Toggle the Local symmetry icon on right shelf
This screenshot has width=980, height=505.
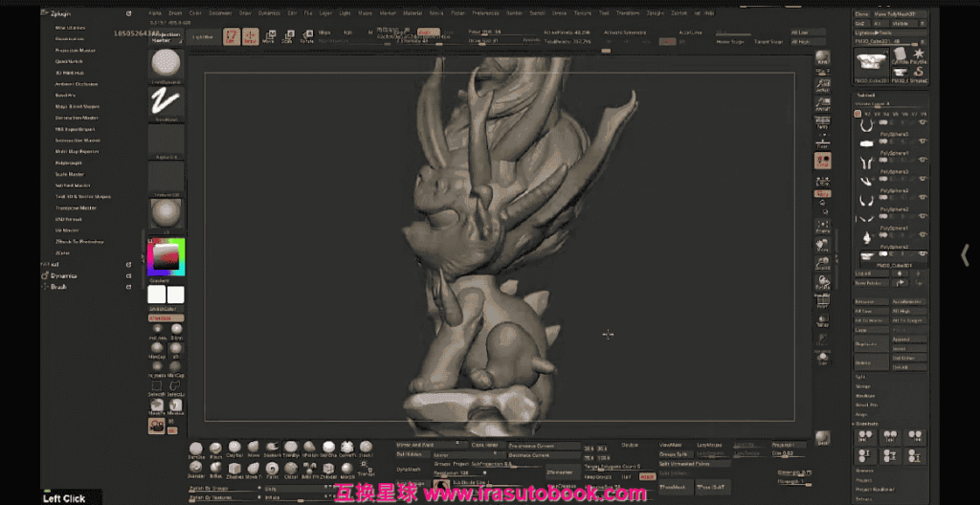click(823, 161)
